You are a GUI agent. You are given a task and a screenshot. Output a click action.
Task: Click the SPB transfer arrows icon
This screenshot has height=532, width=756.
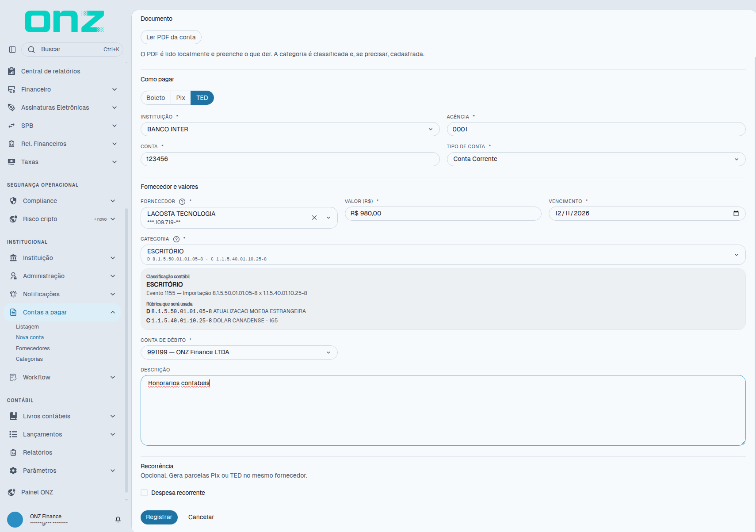click(11, 126)
